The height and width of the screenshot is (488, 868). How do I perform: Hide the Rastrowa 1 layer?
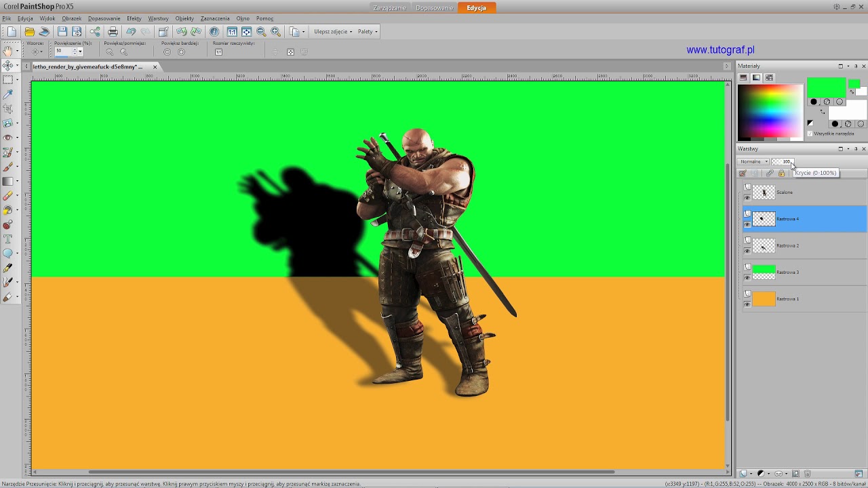[x=747, y=304]
